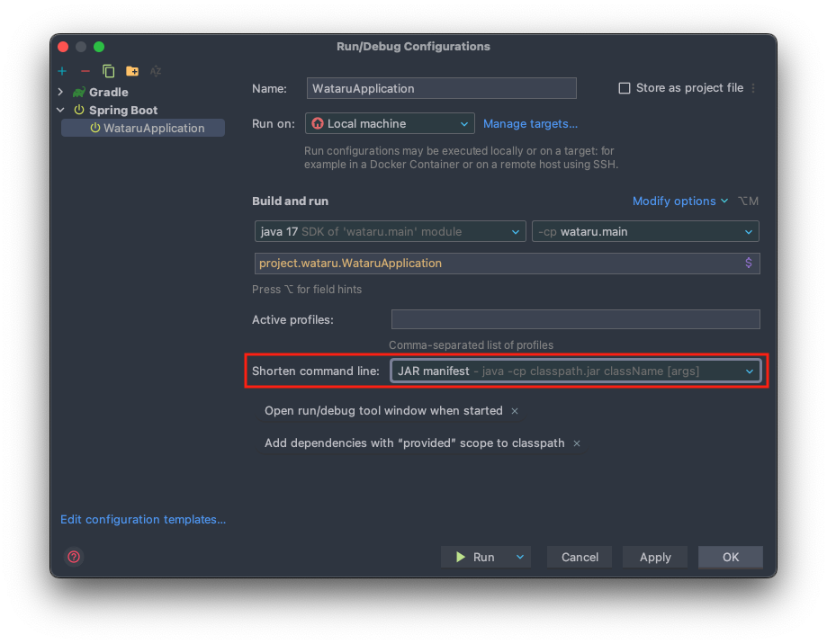
Task: Click the Gradle label in tree
Action: coord(109,93)
